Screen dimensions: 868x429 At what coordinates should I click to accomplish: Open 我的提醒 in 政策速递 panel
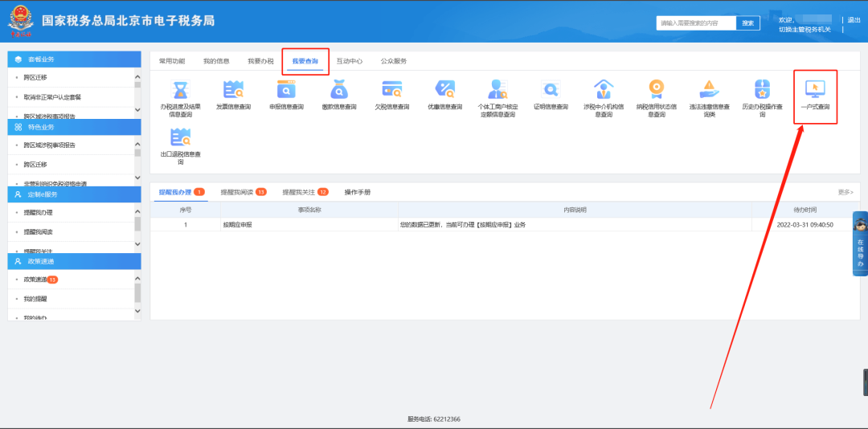click(35, 299)
